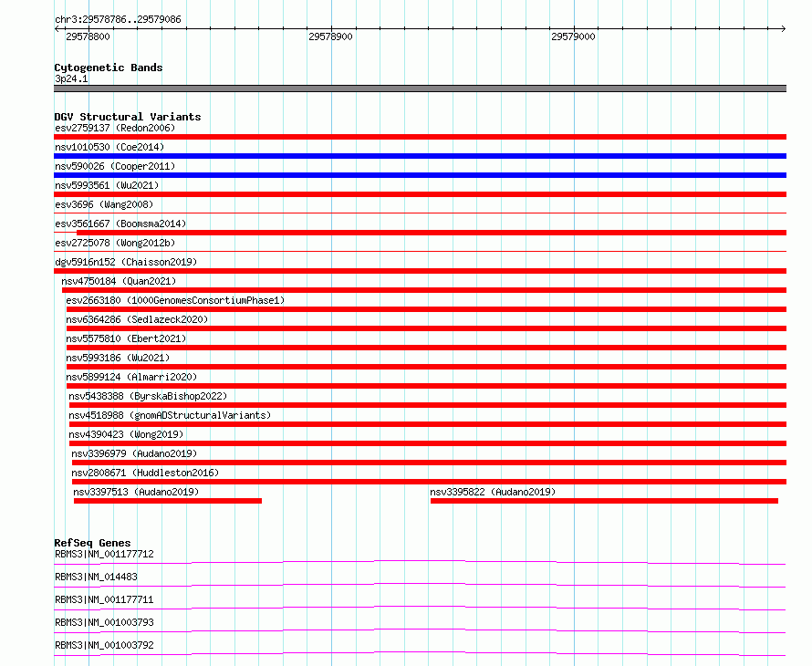Open the nsv5899124 (Almarri2020) label
This screenshot has height=666, width=812.
coord(131,377)
